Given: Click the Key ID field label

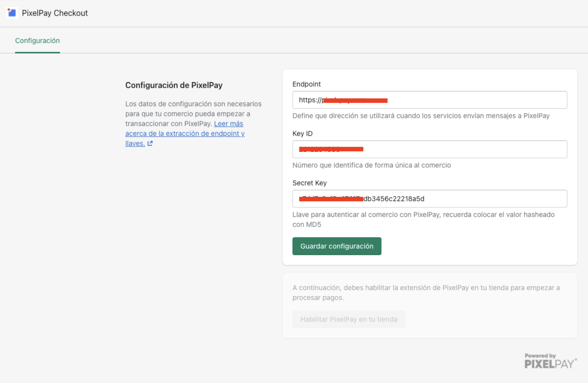Looking at the screenshot, I should pyautogui.click(x=302, y=133).
